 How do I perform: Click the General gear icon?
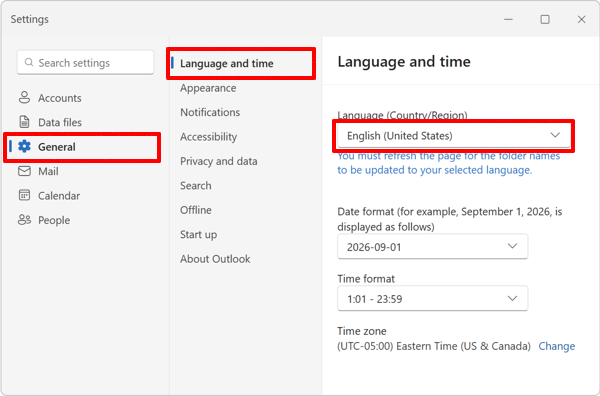point(24,147)
